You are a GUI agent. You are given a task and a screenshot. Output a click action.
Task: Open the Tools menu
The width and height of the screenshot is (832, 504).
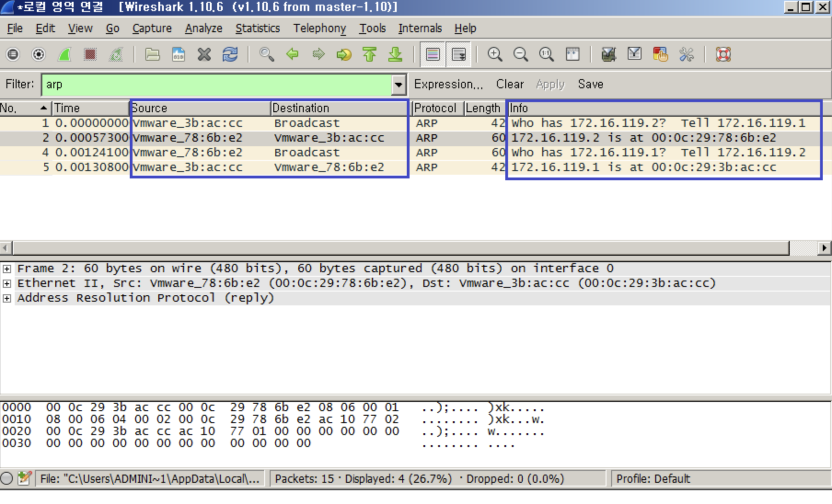(372, 29)
